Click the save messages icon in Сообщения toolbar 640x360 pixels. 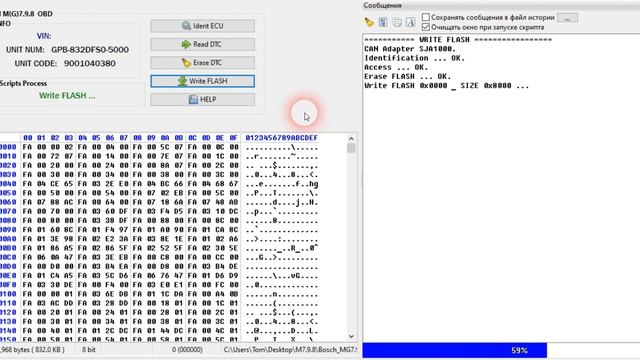tap(383, 22)
